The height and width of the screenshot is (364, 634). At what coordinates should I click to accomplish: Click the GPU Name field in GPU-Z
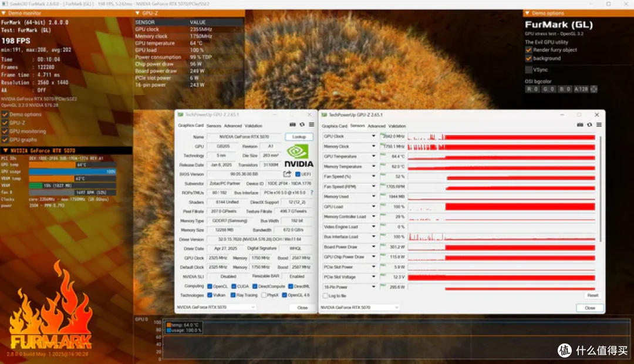click(x=244, y=137)
